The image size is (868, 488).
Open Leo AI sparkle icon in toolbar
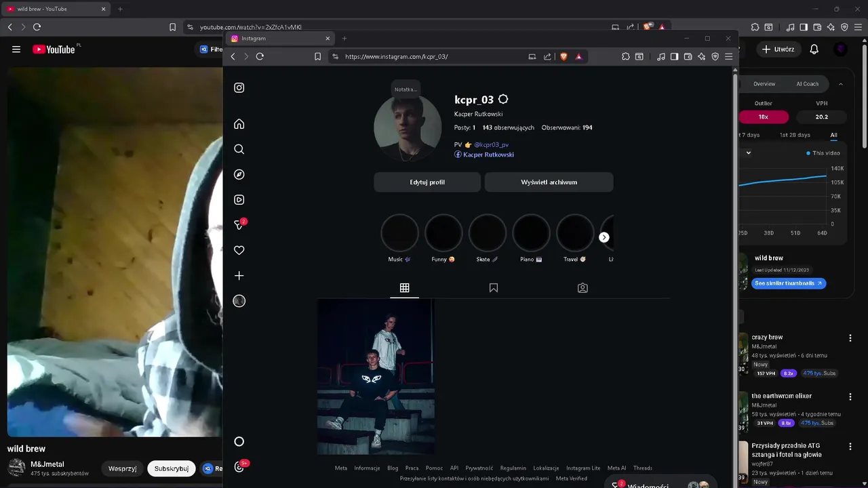click(701, 56)
